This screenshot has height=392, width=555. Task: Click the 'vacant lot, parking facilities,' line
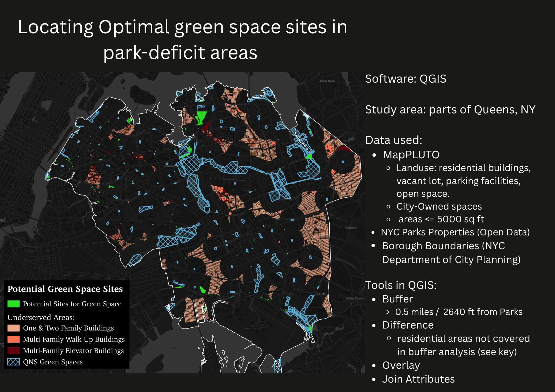(458, 181)
